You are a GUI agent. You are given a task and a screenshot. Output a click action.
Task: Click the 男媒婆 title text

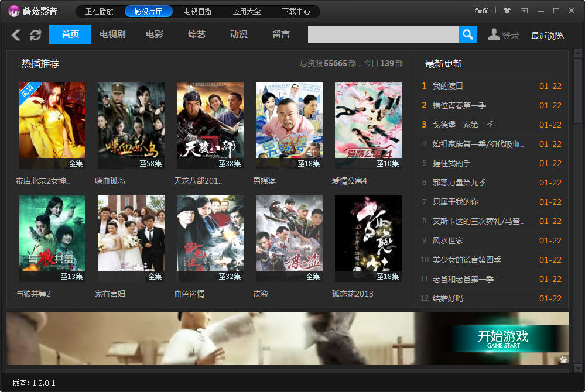pos(265,181)
